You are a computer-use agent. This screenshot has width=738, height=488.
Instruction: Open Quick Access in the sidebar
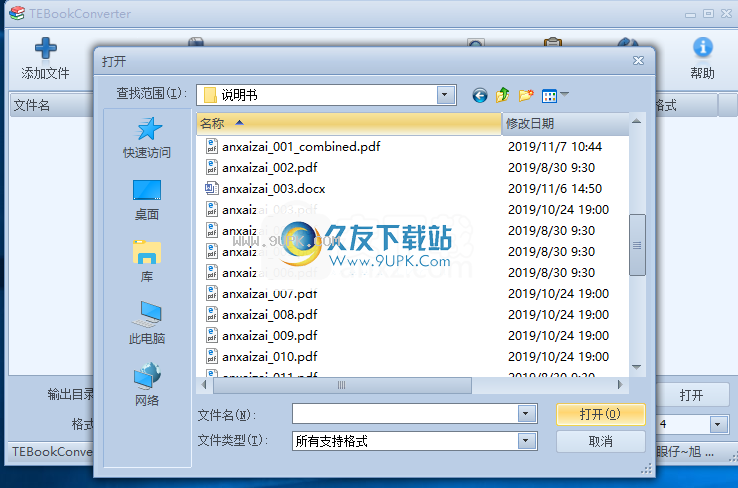click(x=147, y=137)
